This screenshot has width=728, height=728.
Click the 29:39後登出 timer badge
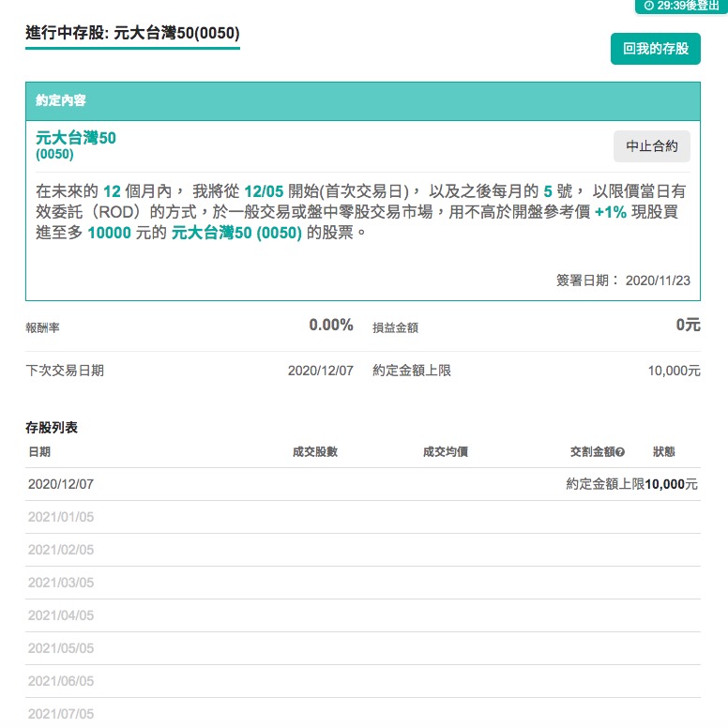[681, 6]
